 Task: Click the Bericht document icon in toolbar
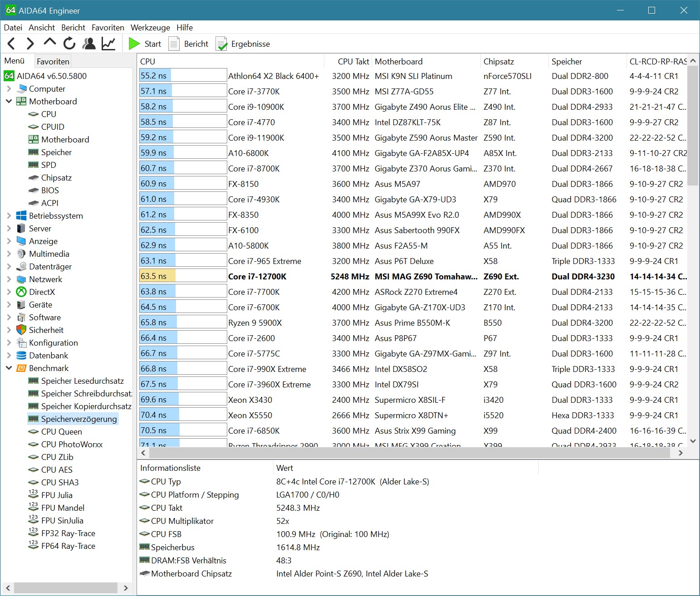click(x=174, y=44)
